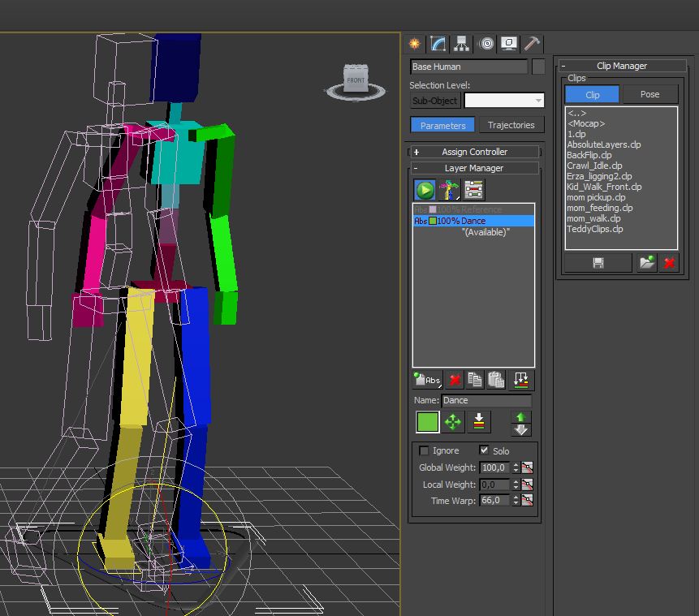This screenshot has height=616, width=699.
Task: Select BackFlip.clp from the clip list
Action: (589, 154)
